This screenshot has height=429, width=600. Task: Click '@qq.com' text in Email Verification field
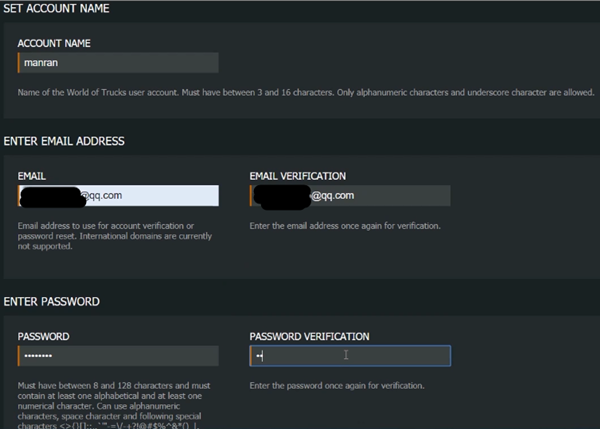(332, 196)
